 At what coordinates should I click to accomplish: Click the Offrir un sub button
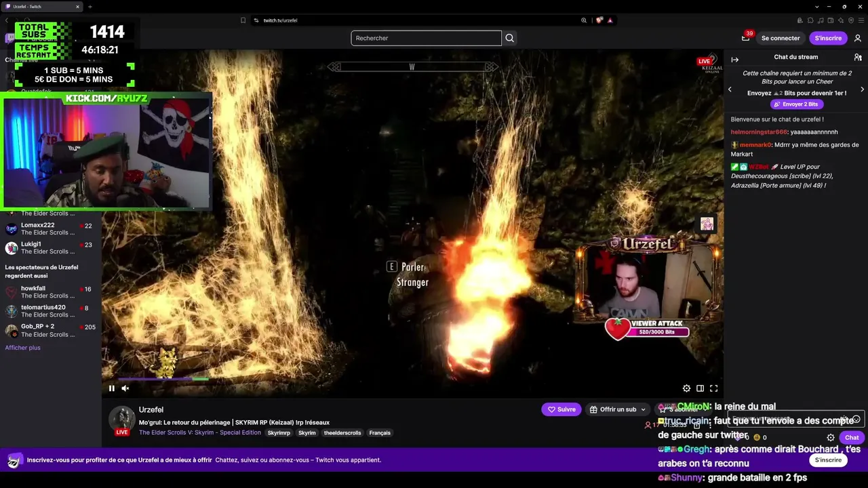[618, 409]
